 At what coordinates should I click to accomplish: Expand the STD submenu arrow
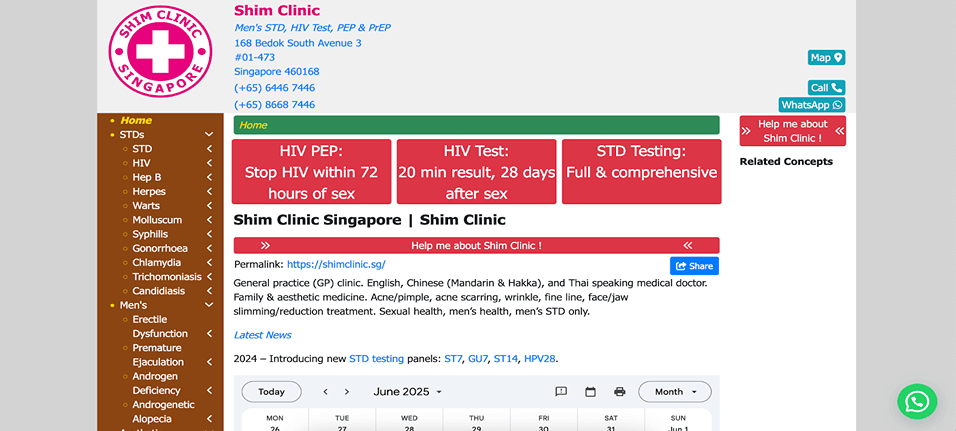(209, 149)
